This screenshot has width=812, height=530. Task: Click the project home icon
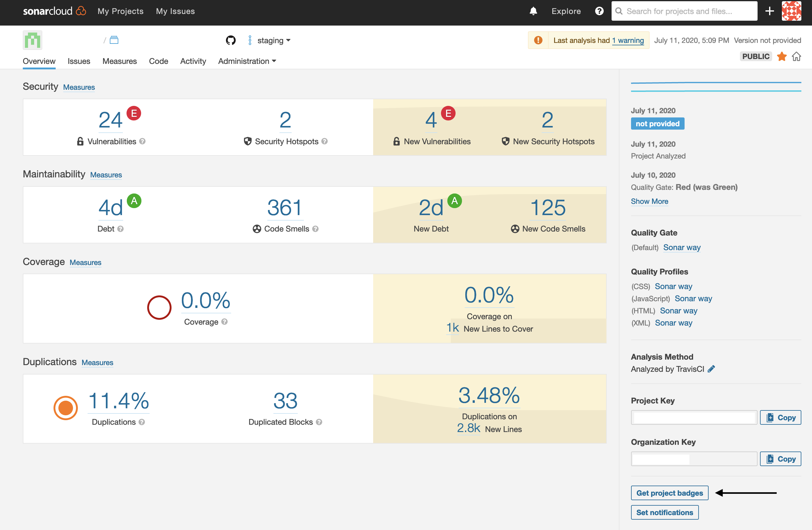coord(796,57)
